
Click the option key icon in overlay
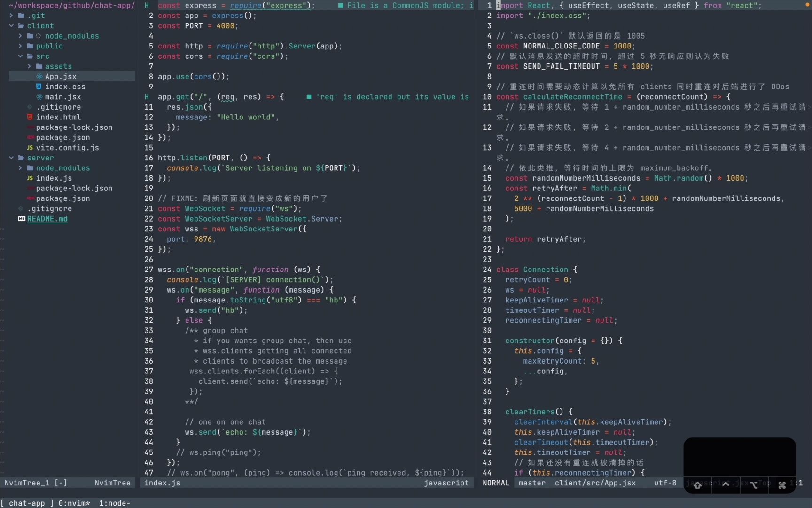pos(754,485)
